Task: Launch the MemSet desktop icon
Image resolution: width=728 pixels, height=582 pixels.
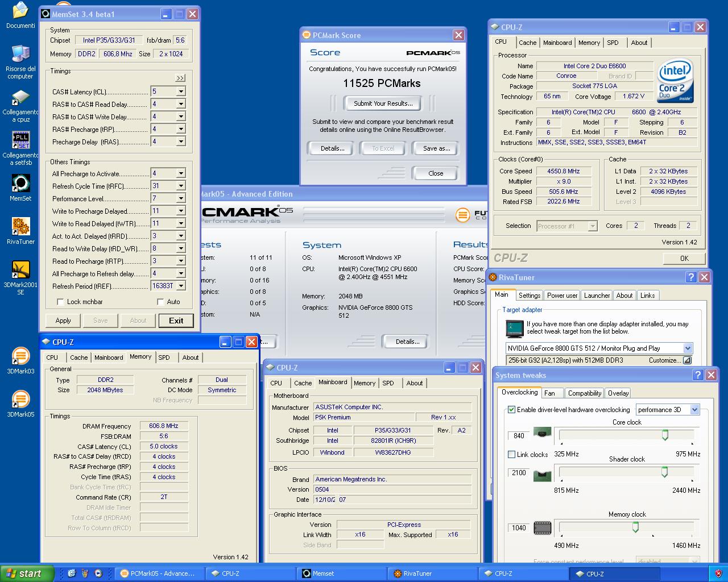Action: [x=20, y=188]
